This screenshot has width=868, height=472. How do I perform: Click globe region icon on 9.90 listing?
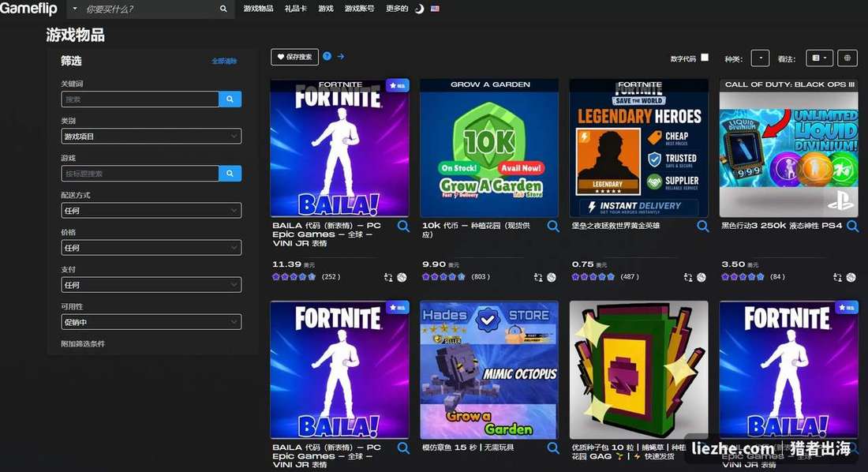pos(552,277)
